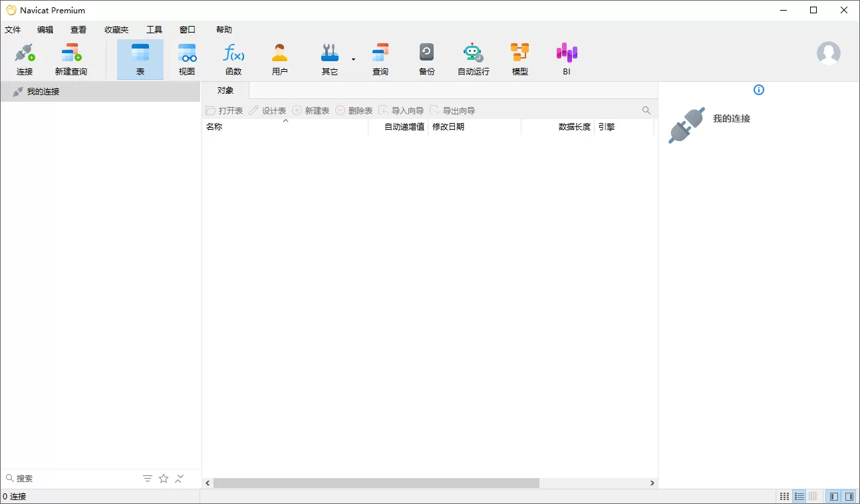Switch to the 视图 (Views) section

187,58
